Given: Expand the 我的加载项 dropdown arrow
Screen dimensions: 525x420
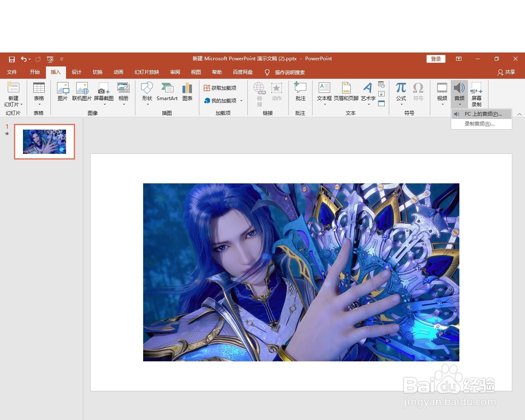Looking at the screenshot, I should click(x=242, y=101).
